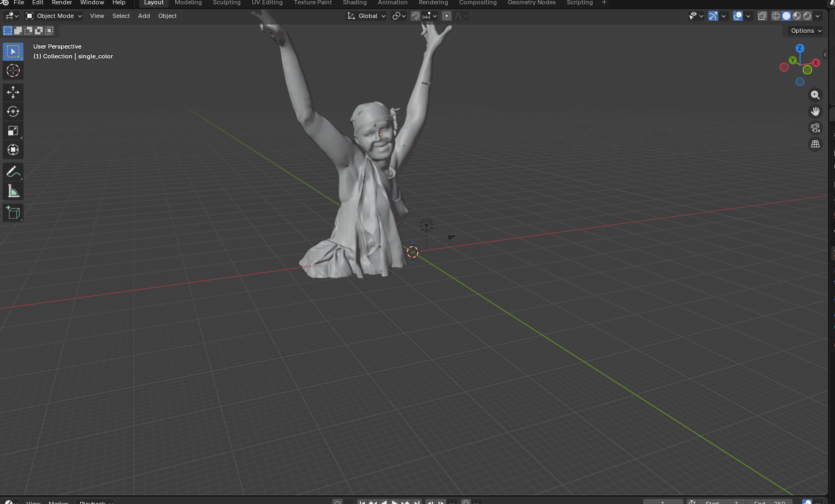
Task: Open the Add menu in viewport header
Action: [x=144, y=16]
